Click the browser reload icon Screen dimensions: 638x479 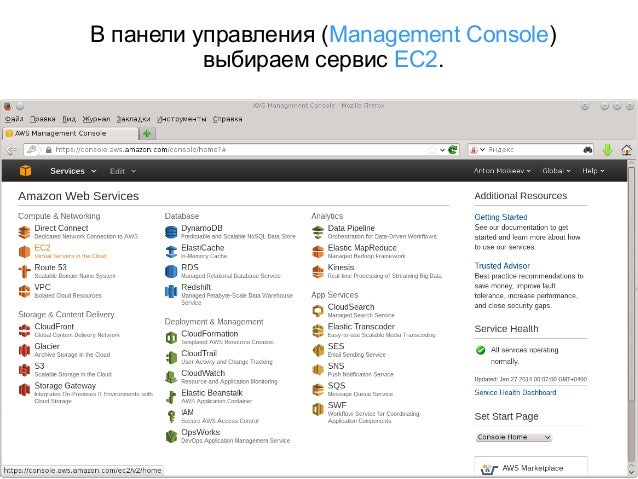point(452,150)
